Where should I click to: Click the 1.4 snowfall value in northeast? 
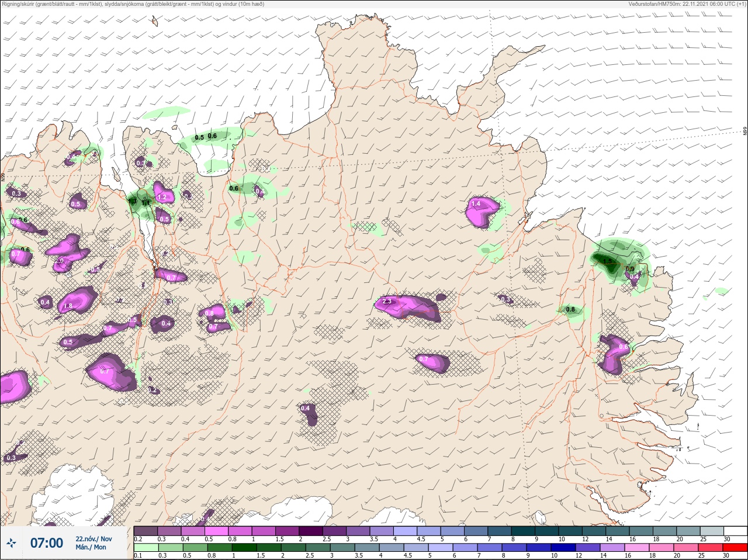pos(476,204)
